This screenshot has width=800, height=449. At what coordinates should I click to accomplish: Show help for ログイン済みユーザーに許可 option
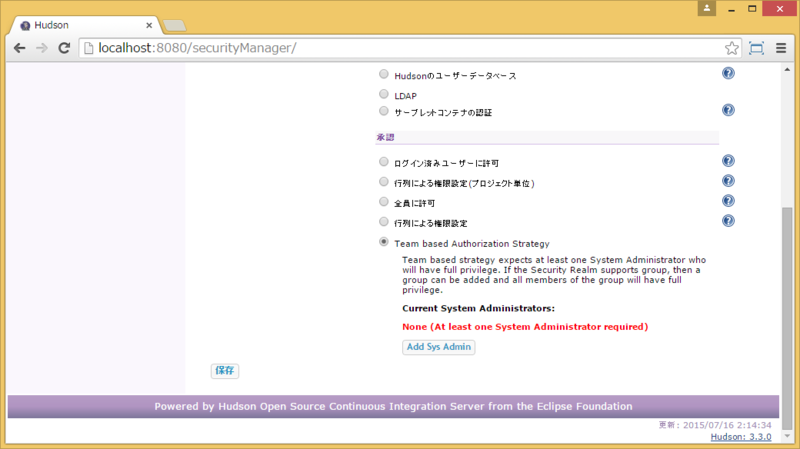pos(728,161)
